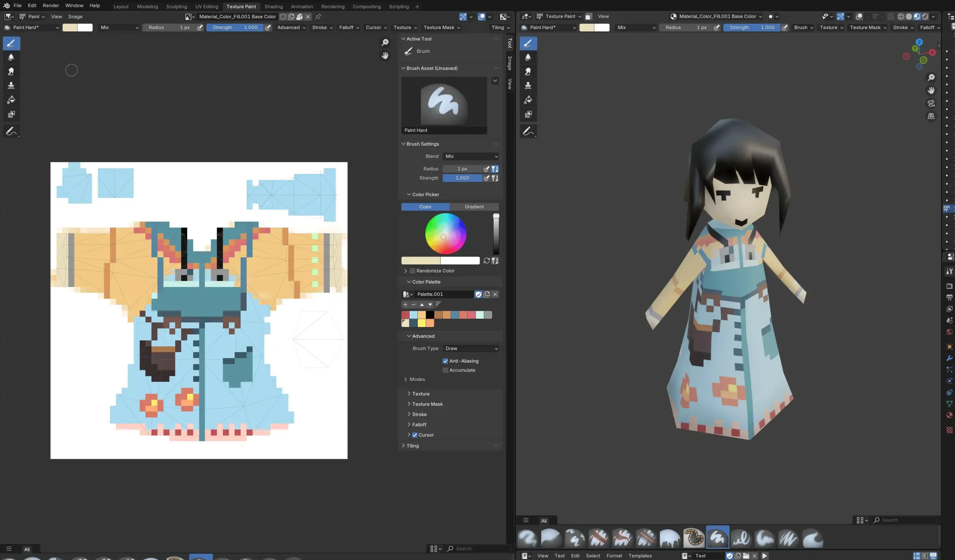The height and width of the screenshot is (560, 955).
Task: Select the Smear tool in the left toolbar
Action: (11, 72)
